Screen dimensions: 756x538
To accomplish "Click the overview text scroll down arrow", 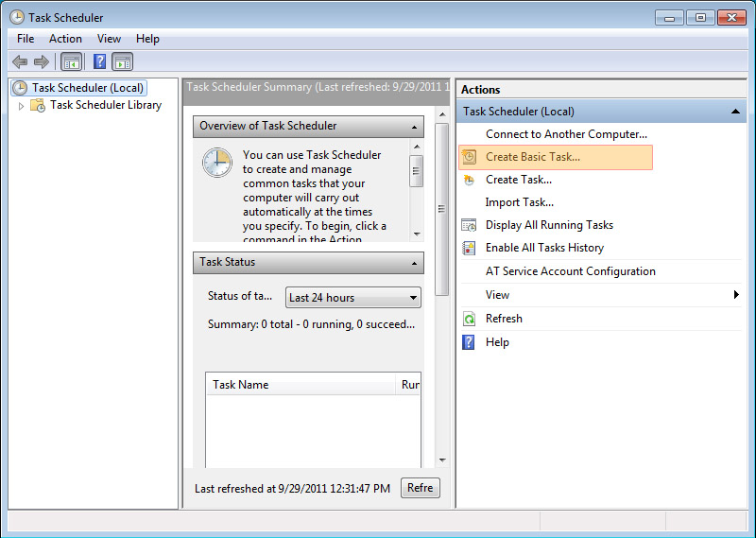I will [x=417, y=234].
